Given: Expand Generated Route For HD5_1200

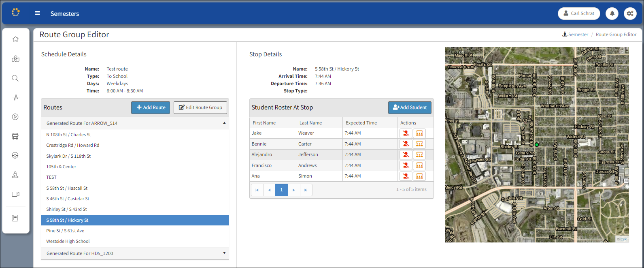Looking at the screenshot, I should pos(224,253).
